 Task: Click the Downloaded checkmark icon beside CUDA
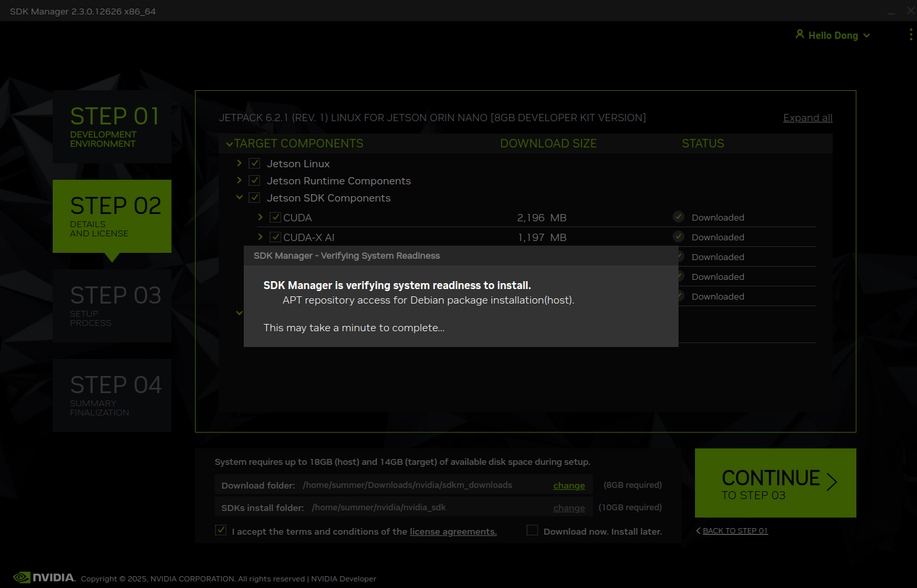(679, 217)
